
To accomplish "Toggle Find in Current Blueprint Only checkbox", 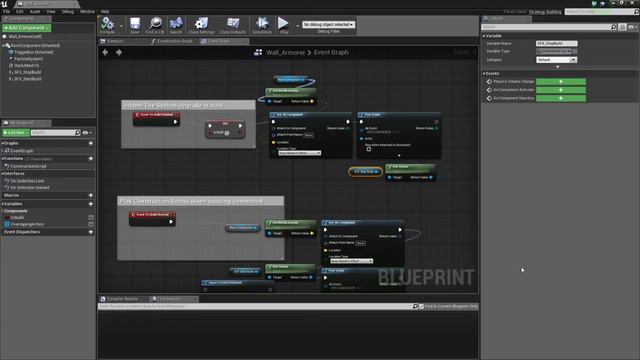I will [421, 306].
